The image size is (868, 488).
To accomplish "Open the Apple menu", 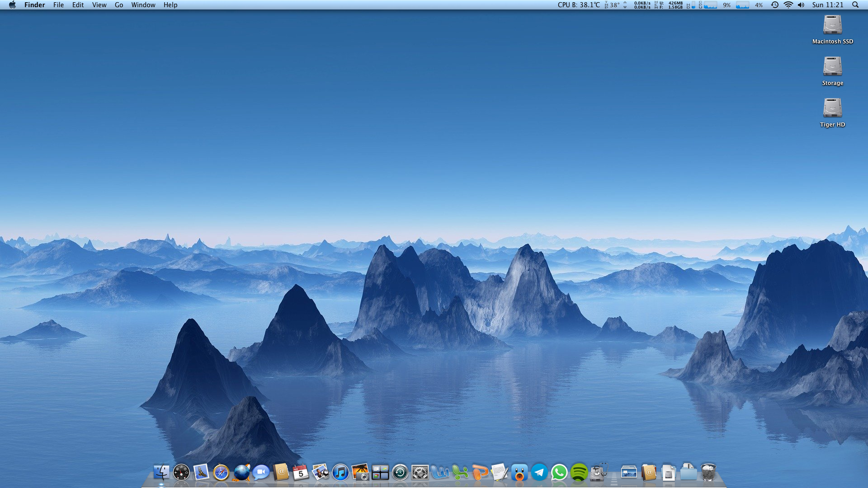I will click(12, 5).
